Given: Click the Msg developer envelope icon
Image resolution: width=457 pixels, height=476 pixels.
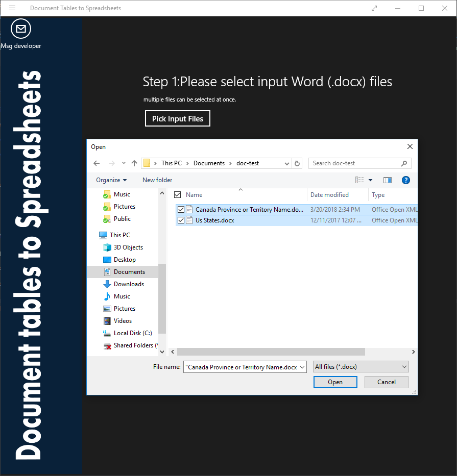Looking at the screenshot, I should pyautogui.click(x=20, y=29).
